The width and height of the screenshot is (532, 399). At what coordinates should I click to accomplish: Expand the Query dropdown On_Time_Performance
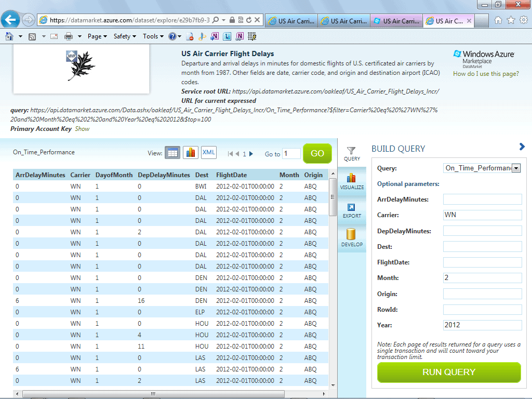click(x=516, y=168)
